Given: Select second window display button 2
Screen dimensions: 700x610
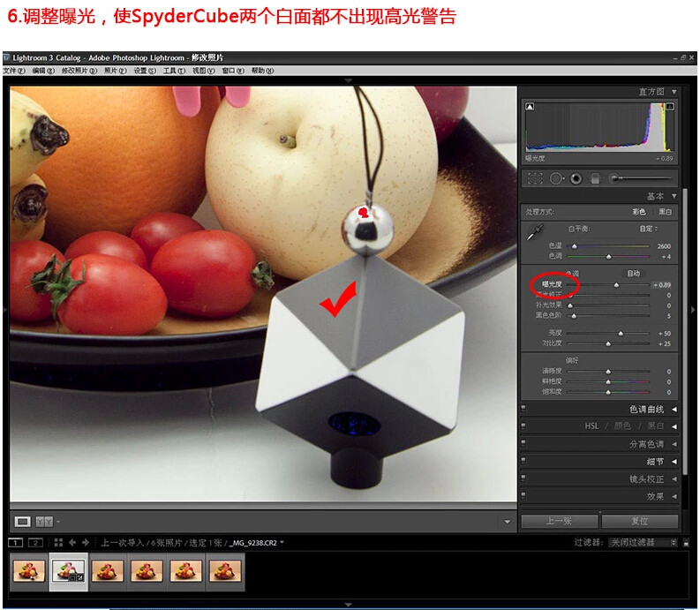Looking at the screenshot, I should (x=35, y=543).
